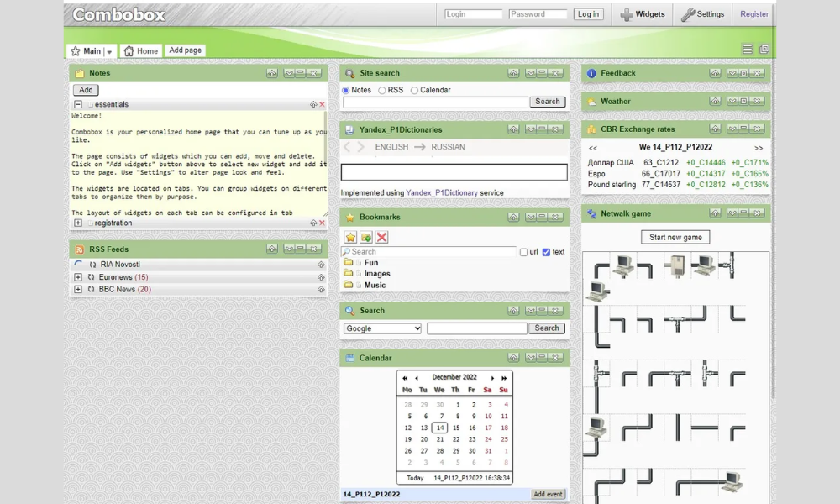This screenshot has height=504, width=840.
Task: Go forward in the dictionary widget
Action: tap(360, 147)
